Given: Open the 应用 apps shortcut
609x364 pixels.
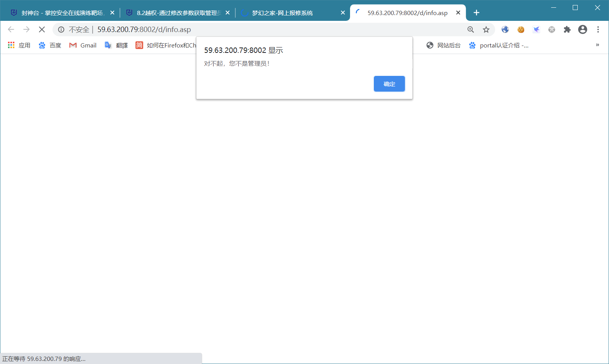Looking at the screenshot, I should pos(19,45).
